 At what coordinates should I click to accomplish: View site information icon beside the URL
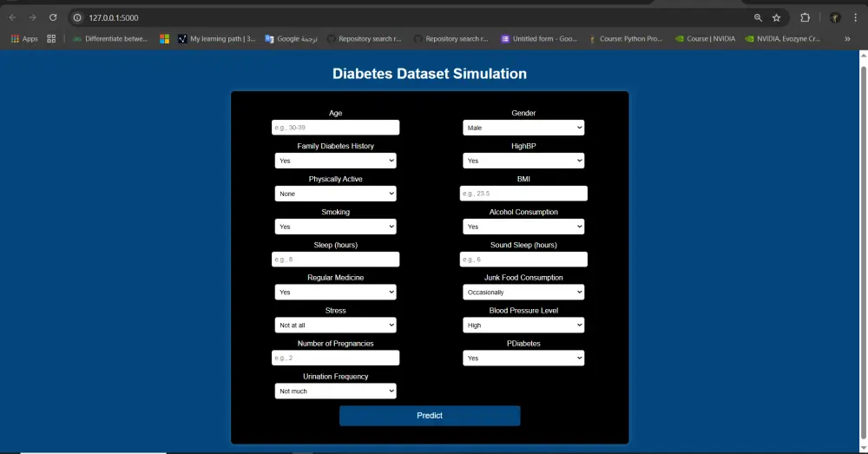point(77,17)
